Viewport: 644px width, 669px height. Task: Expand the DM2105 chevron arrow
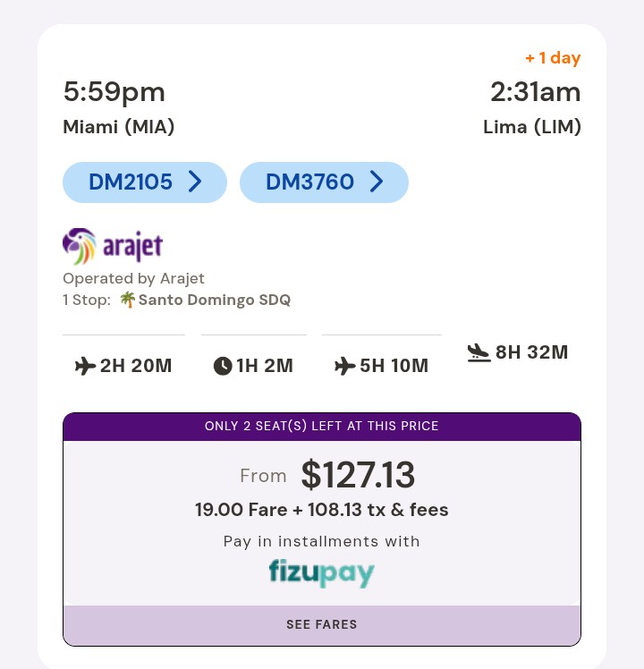[195, 182]
